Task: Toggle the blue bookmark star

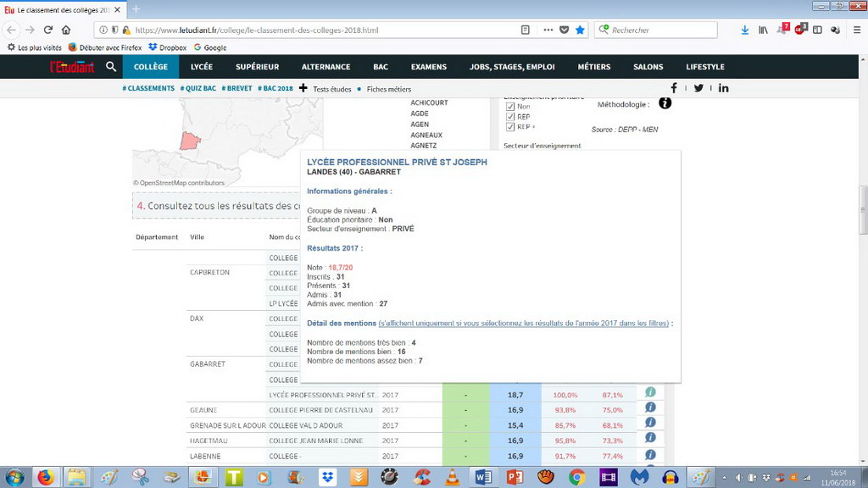Action: (580, 30)
